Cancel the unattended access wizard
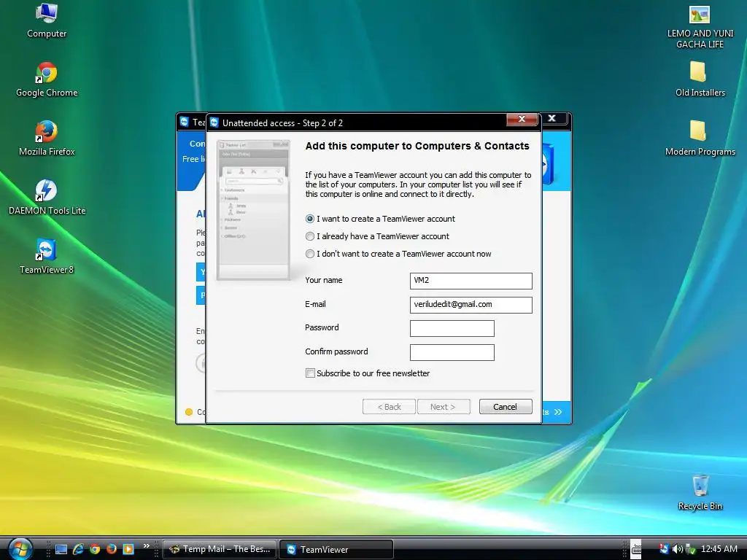 coord(506,407)
